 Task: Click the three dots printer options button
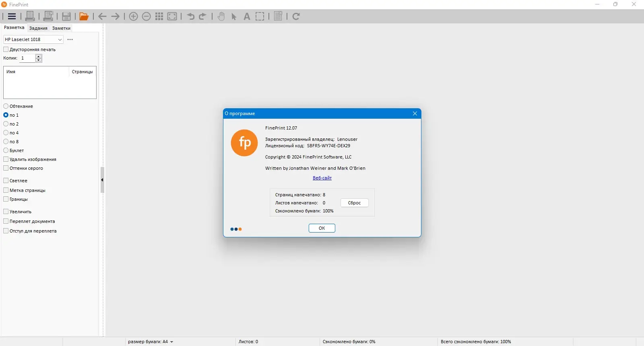coord(70,39)
